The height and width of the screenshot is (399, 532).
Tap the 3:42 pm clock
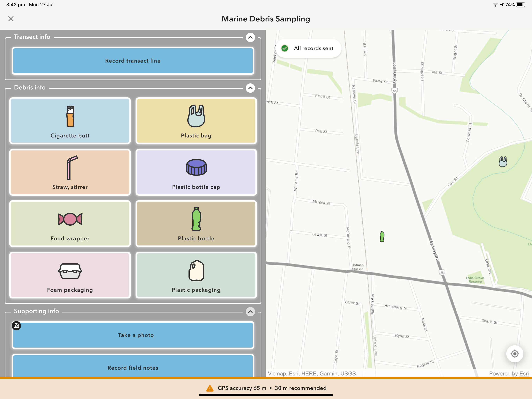16,4
